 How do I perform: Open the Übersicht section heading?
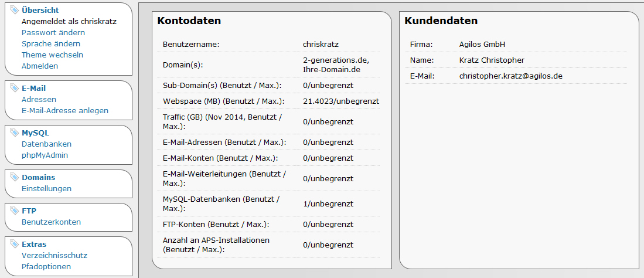[40, 10]
